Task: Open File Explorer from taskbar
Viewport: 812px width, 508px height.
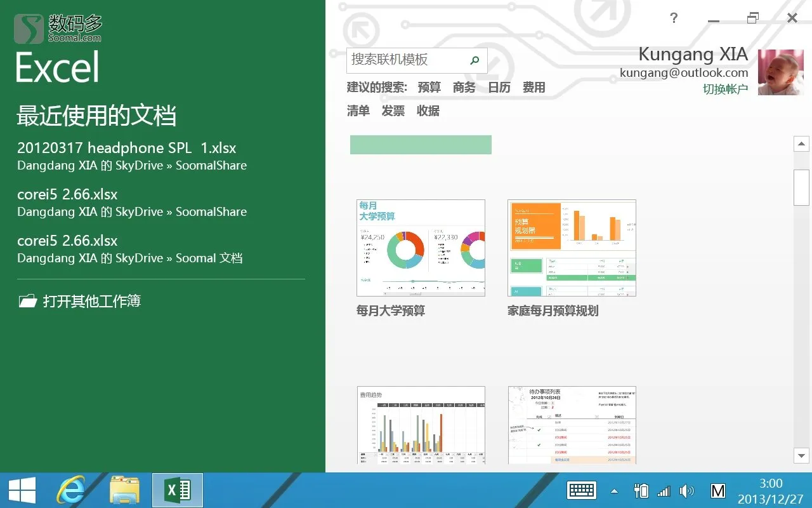Action: pos(124,490)
